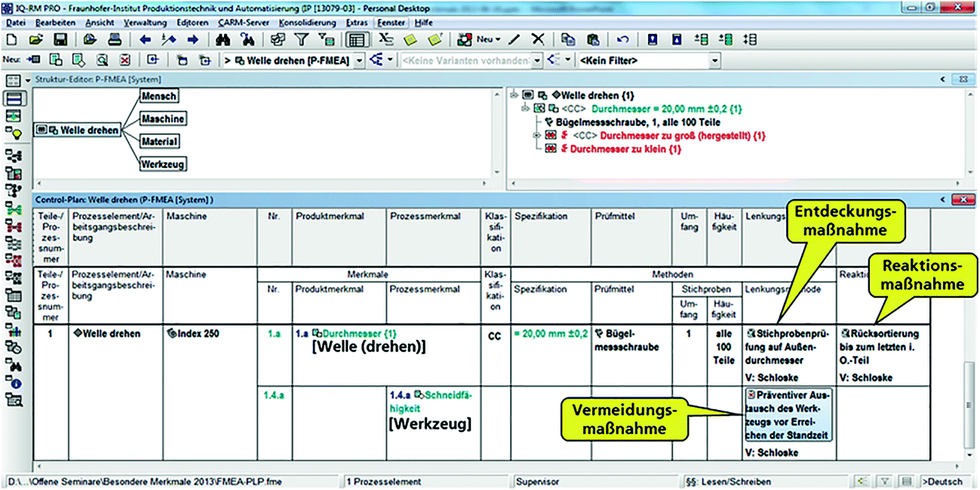Expand the 'Neu' dropdown arrow
980x490 pixels.
pos(497,39)
